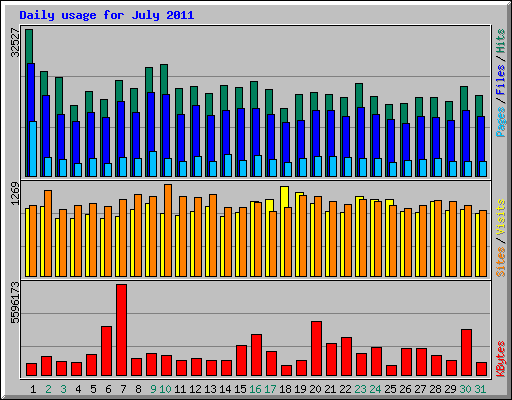Click the green Hits bar for day 1

coord(29,46)
